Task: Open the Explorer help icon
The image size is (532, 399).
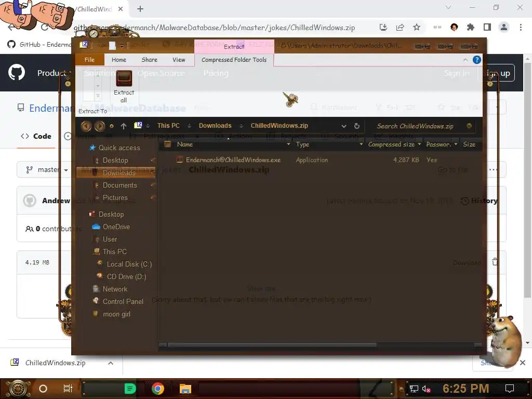Action: (x=477, y=60)
